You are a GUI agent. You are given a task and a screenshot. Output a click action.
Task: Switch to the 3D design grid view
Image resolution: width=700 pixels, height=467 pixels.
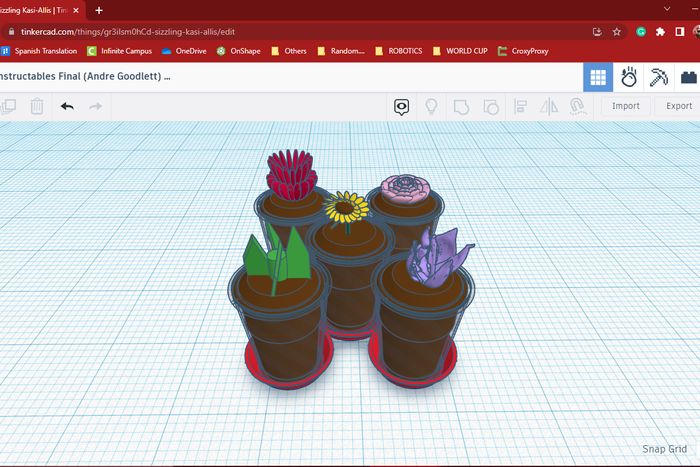pos(598,77)
